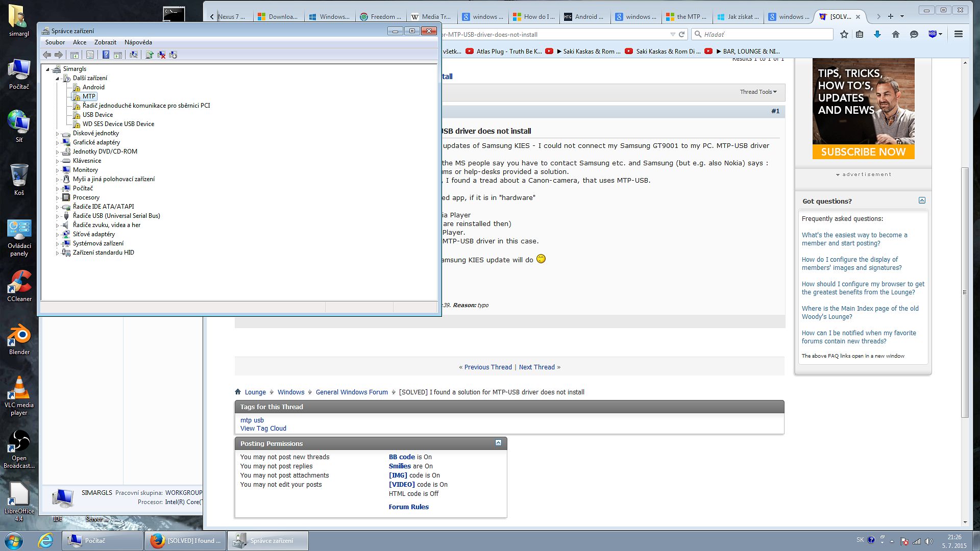
Task: Collapse the Posting Permissions panel
Action: tap(498, 443)
